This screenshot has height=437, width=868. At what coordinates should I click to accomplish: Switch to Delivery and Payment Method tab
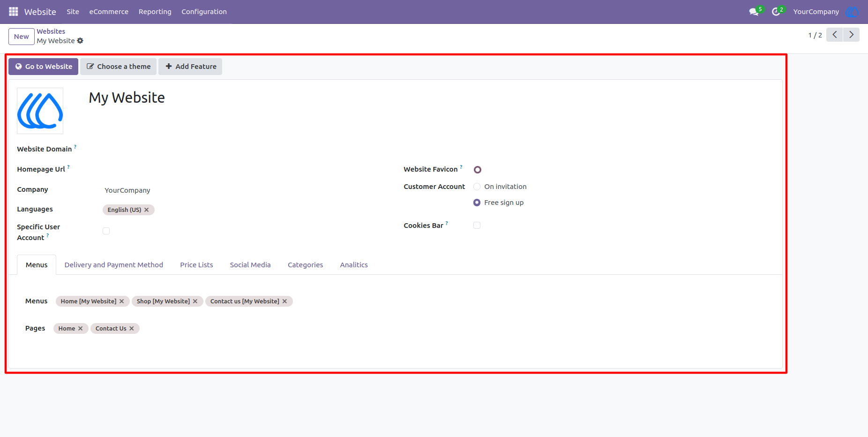tap(114, 265)
